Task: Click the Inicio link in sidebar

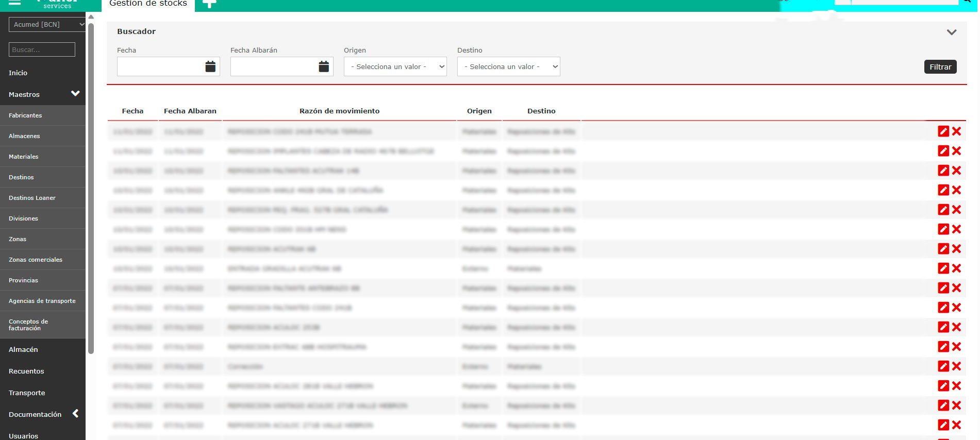Action: click(x=18, y=73)
